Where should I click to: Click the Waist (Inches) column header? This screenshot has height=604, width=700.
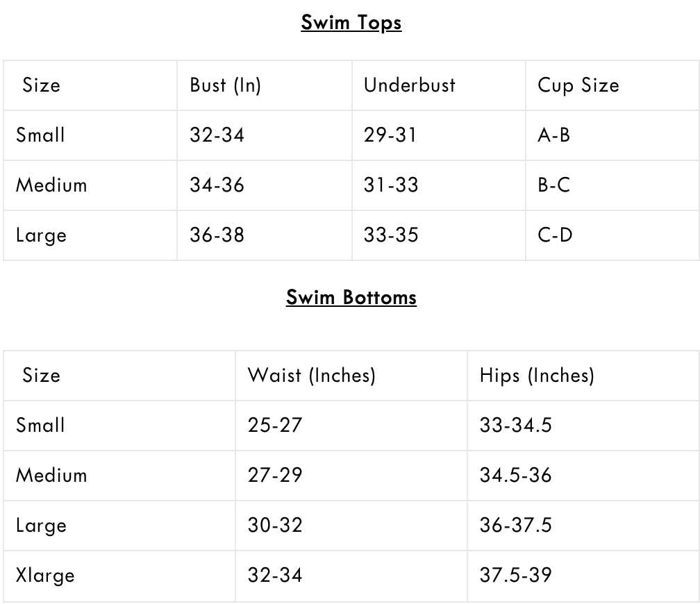(311, 376)
